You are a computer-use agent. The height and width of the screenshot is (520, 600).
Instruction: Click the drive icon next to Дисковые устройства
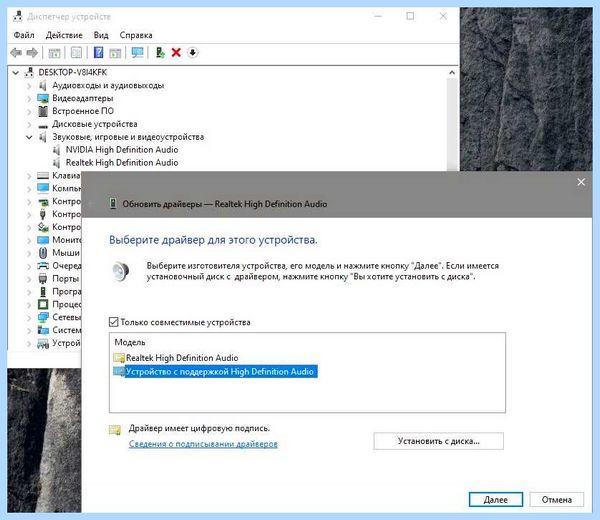click(x=43, y=125)
